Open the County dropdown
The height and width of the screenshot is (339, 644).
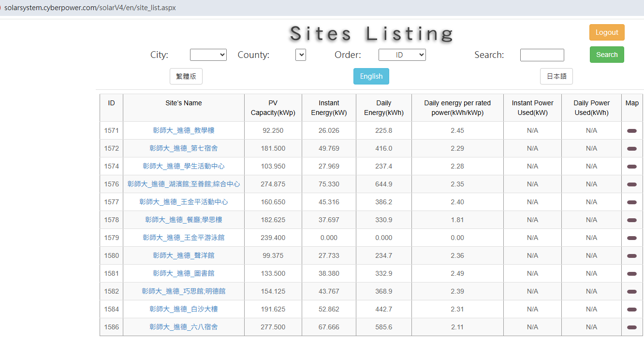click(x=300, y=55)
